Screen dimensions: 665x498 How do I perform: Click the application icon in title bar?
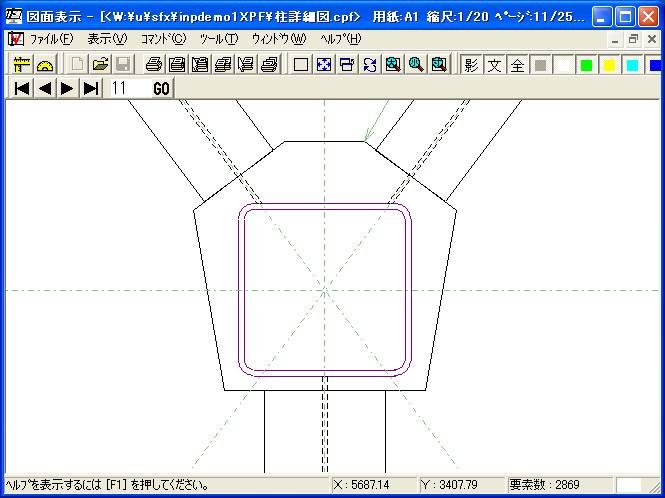coord(14,16)
